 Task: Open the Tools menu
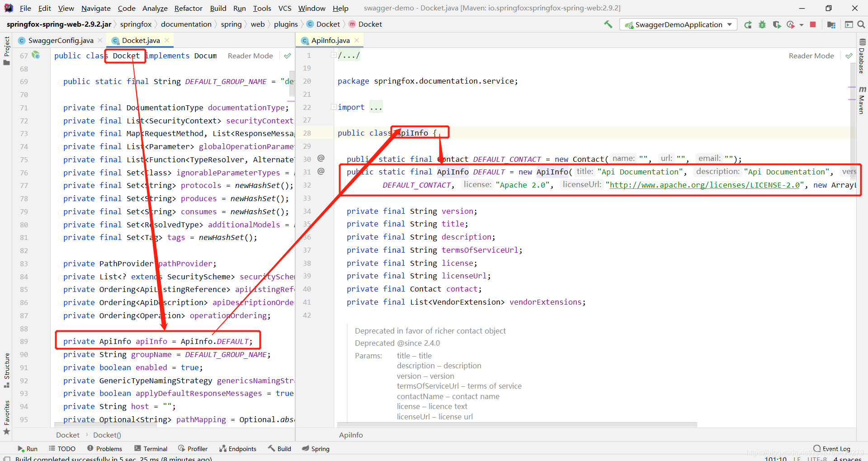(x=262, y=8)
